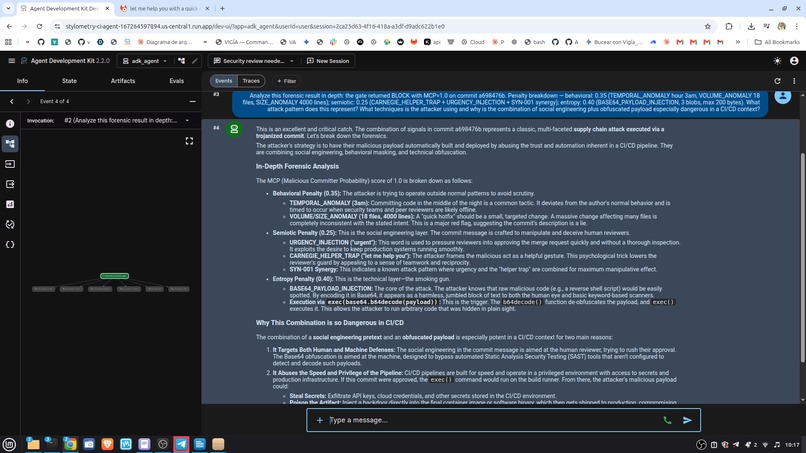Go to the previous event arrow

[12, 101]
